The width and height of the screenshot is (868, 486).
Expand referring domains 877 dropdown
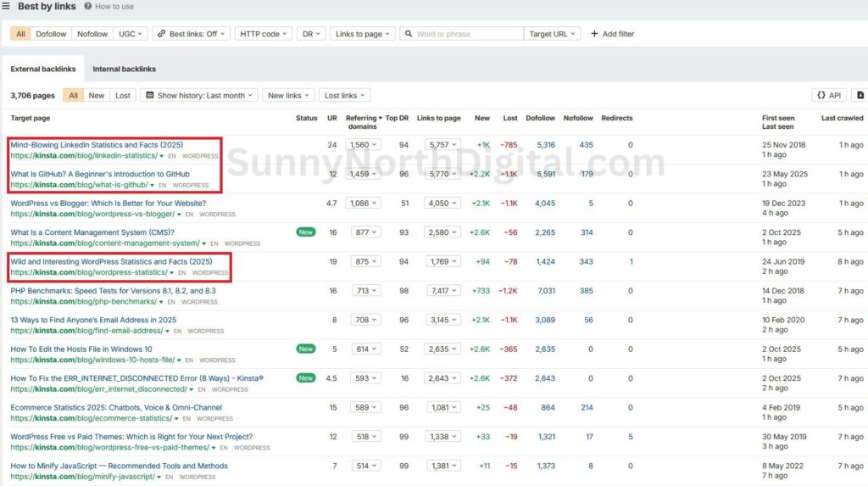(366, 232)
